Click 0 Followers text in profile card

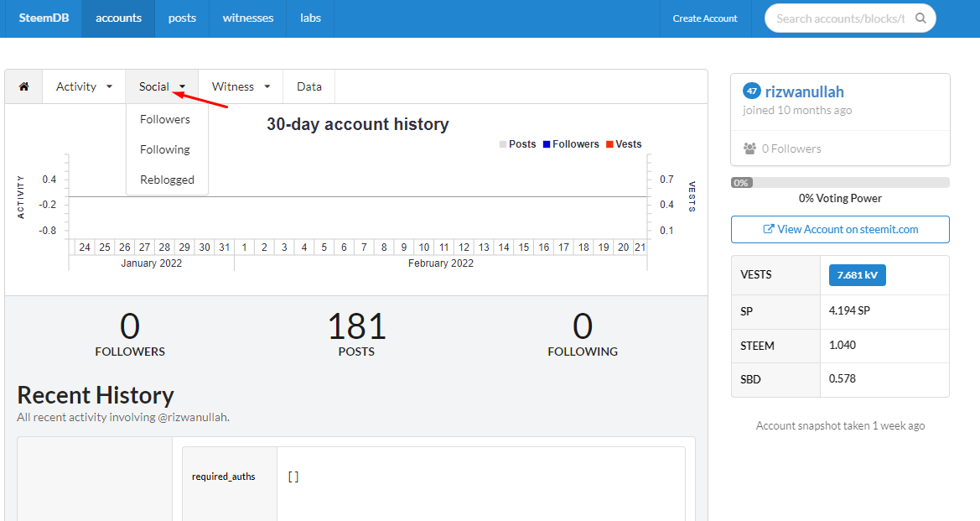coord(791,148)
